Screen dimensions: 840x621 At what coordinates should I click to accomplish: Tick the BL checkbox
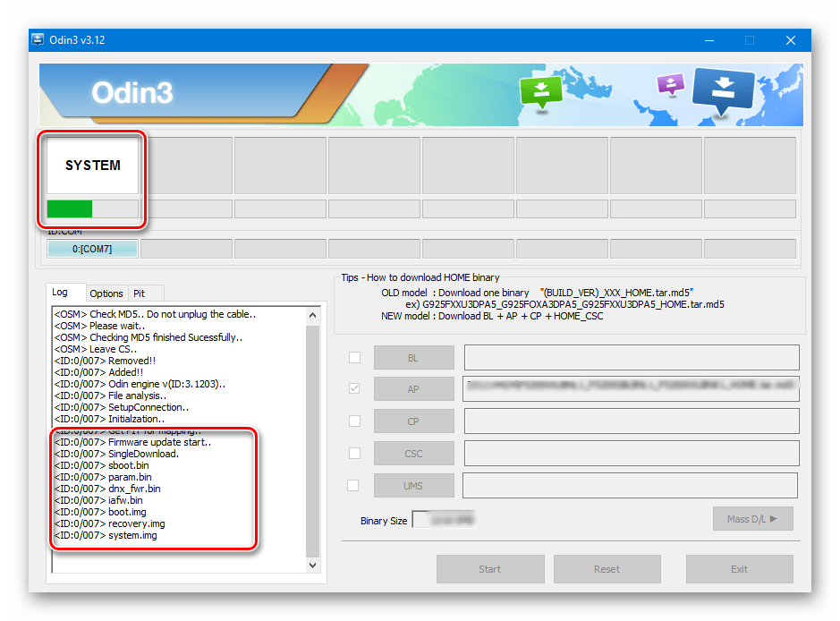tap(354, 357)
